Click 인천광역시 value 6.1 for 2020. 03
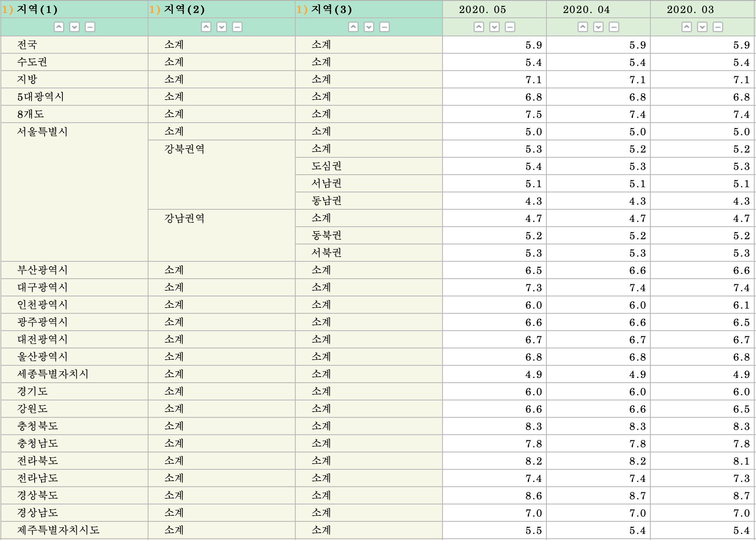 pos(741,305)
